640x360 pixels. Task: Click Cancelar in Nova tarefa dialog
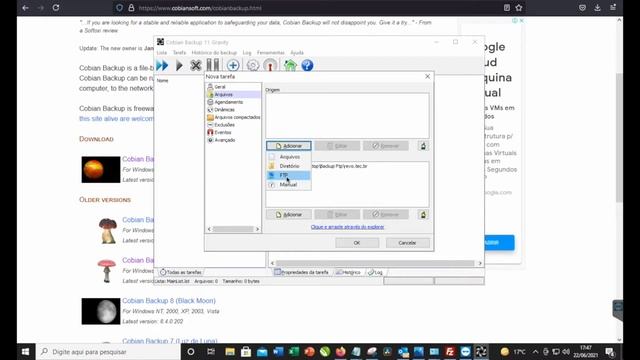(x=407, y=243)
